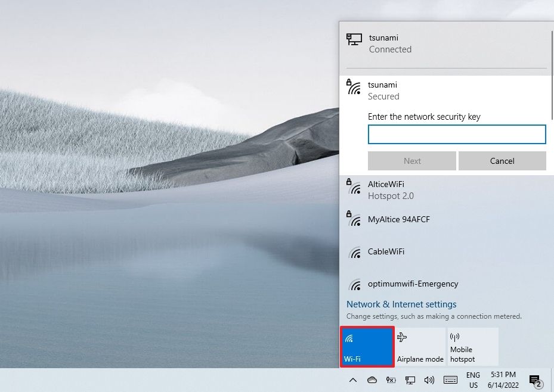Screen dimensions: 554x392
Task: Click the network icon in the system tray
Action: click(410, 380)
